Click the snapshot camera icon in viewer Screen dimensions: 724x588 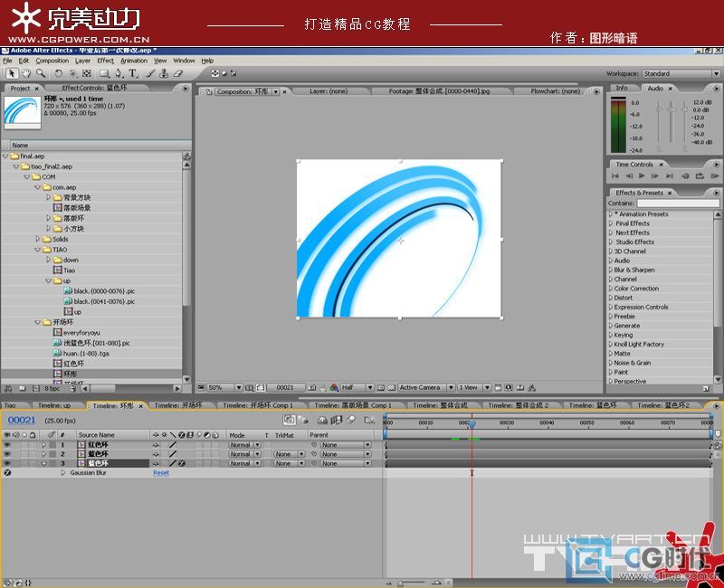click(x=312, y=388)
